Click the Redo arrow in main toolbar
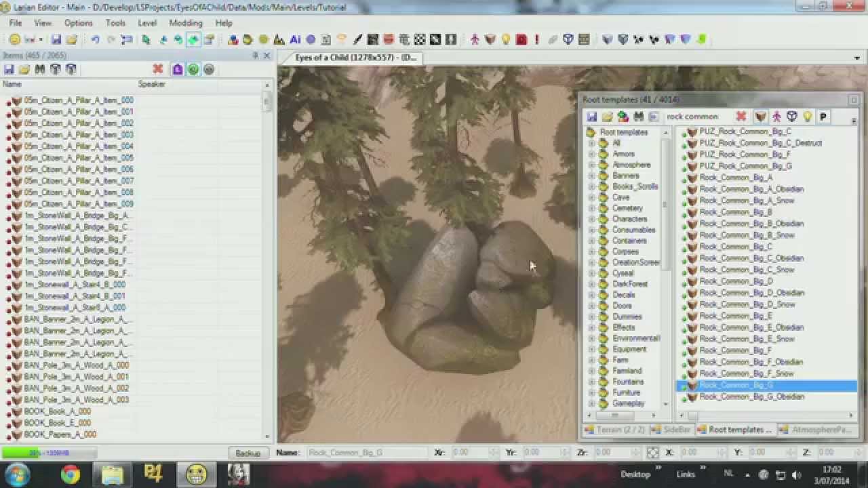This screenshot has width=868, height=488. click(111, 39)
